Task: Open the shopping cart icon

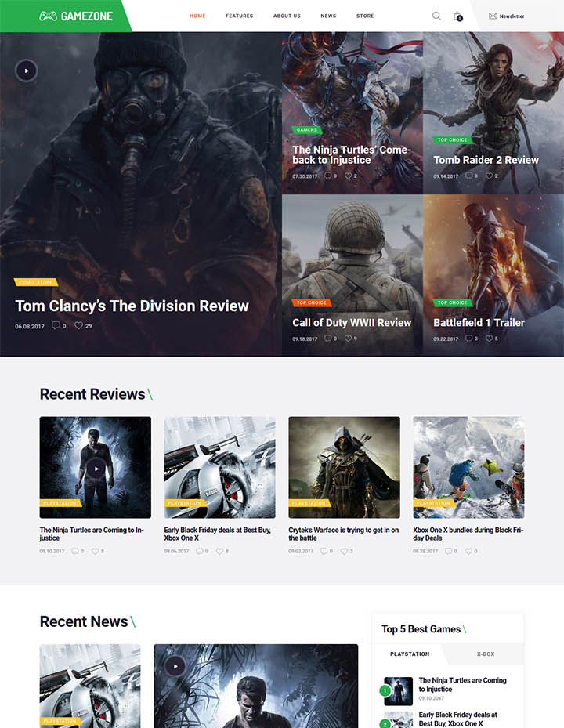Action: (457, 16)
